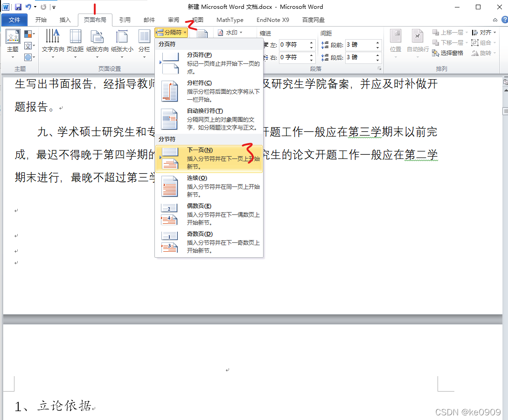The height and width of the screenshot is (420, 508).
Task: Switch to Review (审阅) tab
Action: pos(174,20)
